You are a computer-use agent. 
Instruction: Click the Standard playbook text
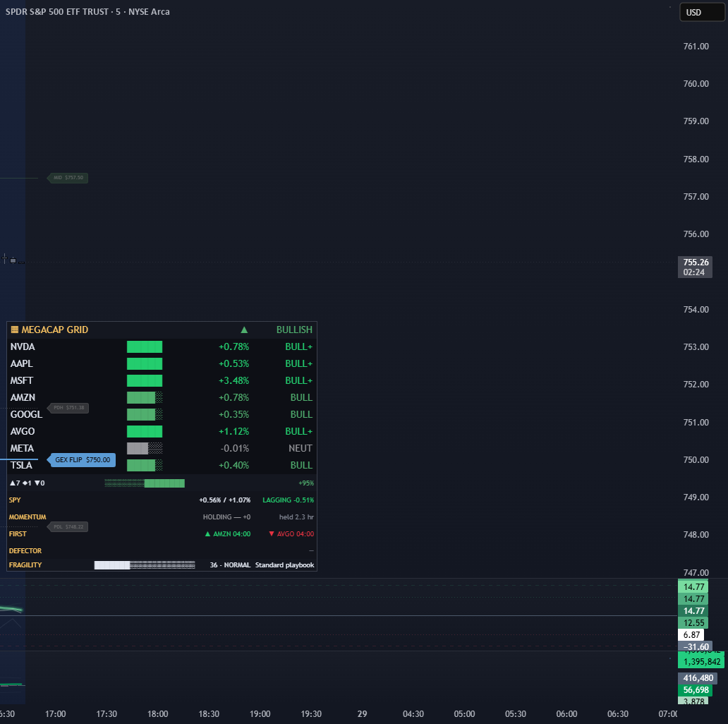[x=284, y=565]
